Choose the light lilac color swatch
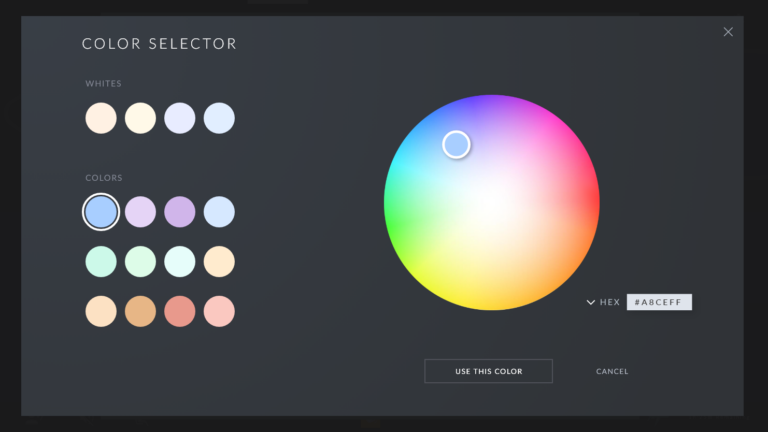Screen dimensions: 768x432 coord(140,212)
